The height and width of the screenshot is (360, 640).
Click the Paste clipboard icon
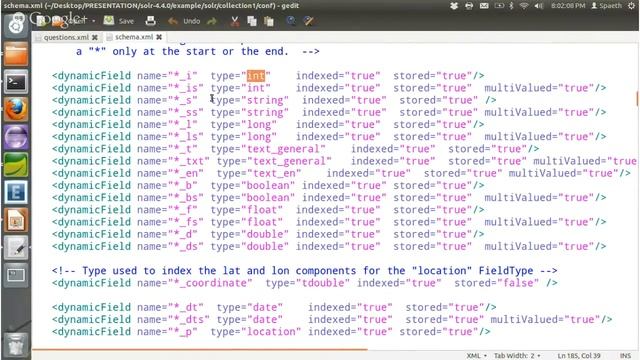point(269,21)
